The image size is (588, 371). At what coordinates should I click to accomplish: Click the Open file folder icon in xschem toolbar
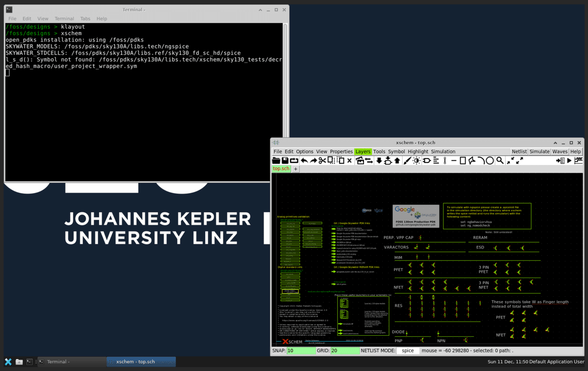tap(276, 161)
